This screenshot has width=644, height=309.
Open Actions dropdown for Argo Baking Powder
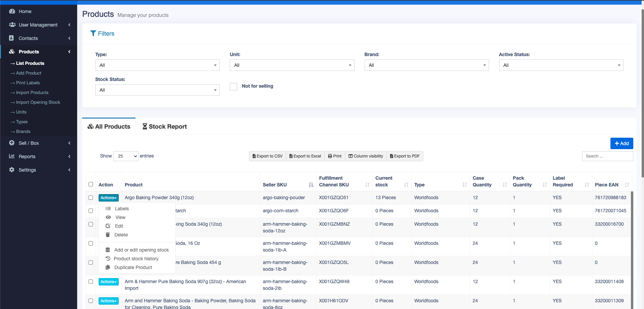(x=108, y=198)
